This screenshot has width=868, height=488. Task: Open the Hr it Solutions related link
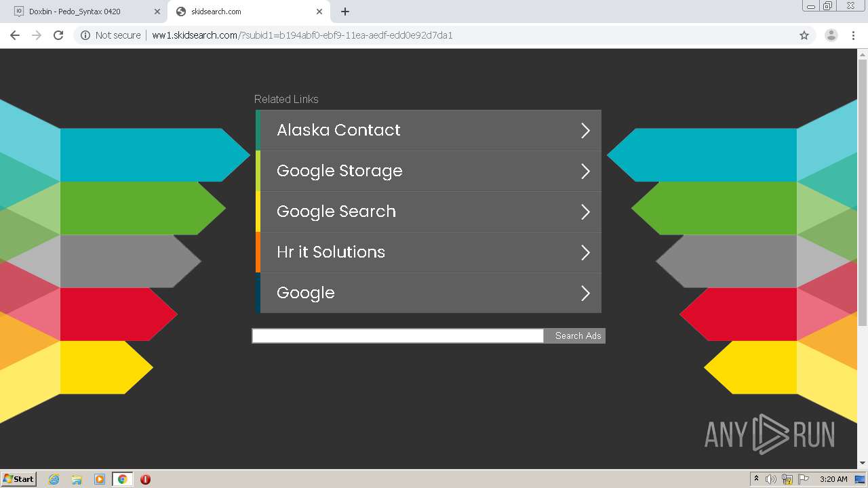pos(428,252)
